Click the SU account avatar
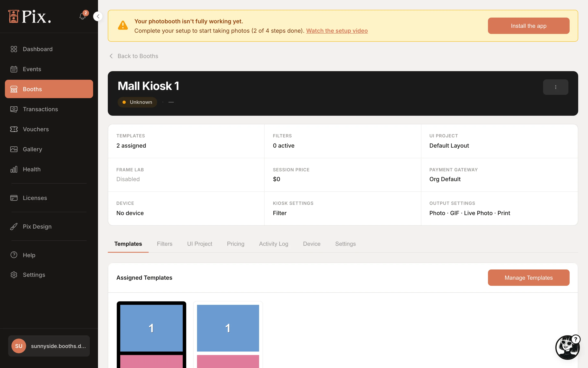 (19, 346)
